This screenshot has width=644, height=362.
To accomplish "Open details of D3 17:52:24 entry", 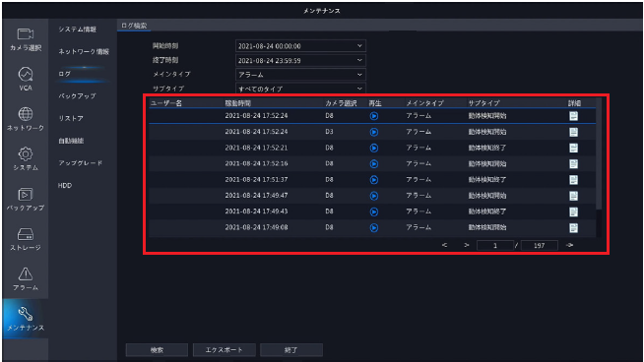I will point(574,132).
